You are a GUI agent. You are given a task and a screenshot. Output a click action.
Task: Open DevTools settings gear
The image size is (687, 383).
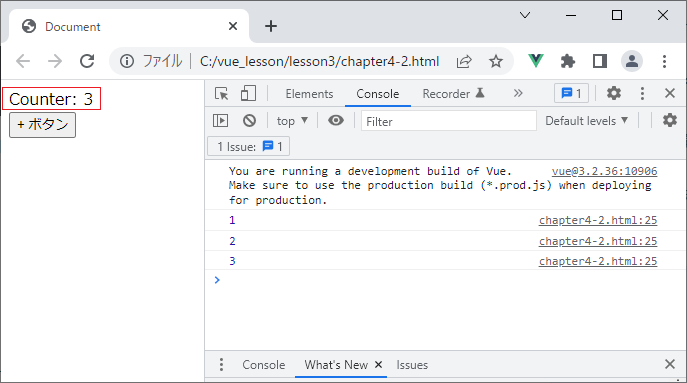coord(614,93)
